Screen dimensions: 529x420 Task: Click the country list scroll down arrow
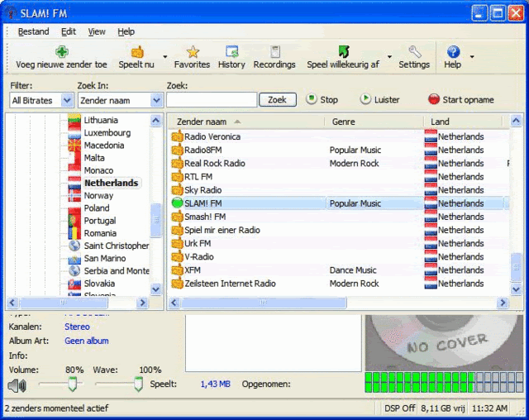(x=156, y=289)
